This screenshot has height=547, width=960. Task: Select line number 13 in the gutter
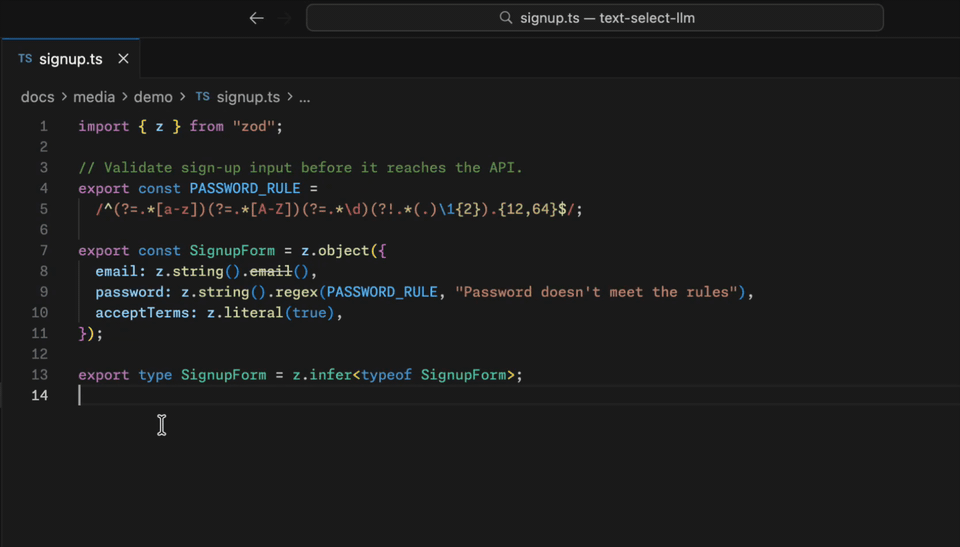tap(39, 374)
